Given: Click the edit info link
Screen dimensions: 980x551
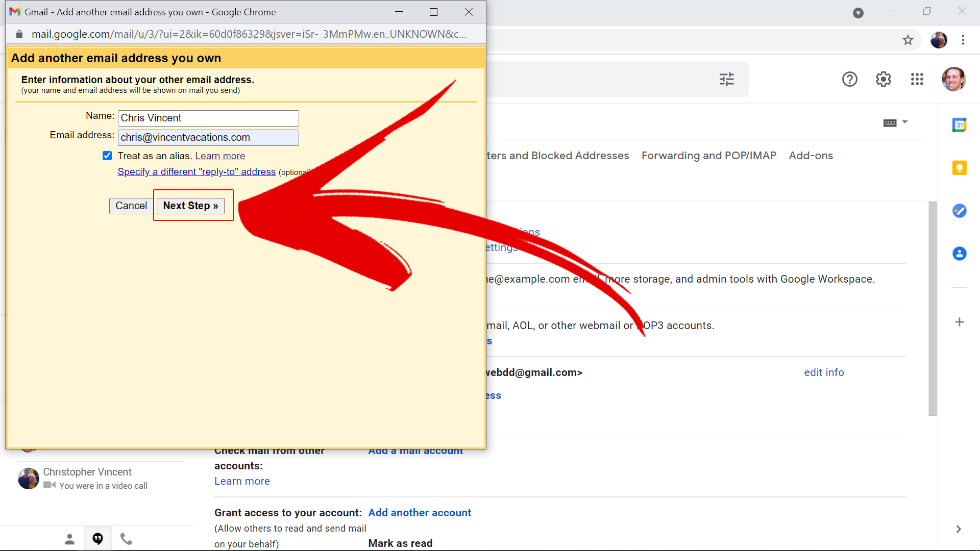Looking at the screenshot, I should (824, 372).
